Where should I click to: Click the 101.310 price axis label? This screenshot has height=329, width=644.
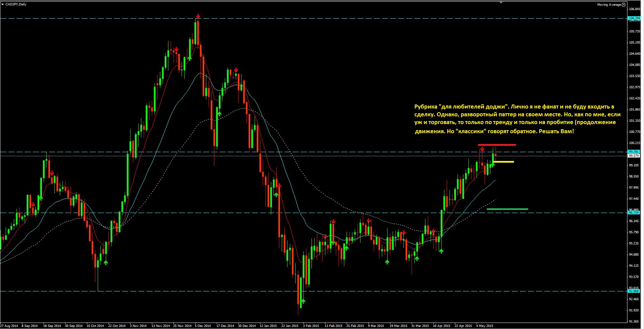tap(635, 121)
